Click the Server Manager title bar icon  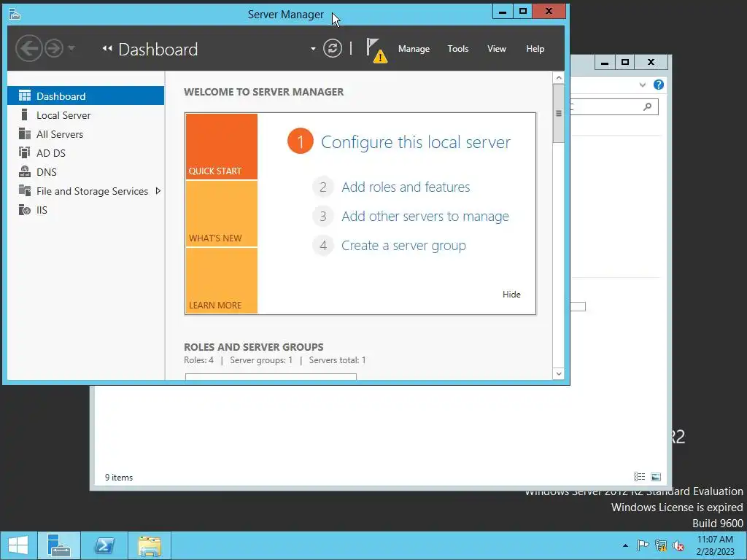pos(15,15)
